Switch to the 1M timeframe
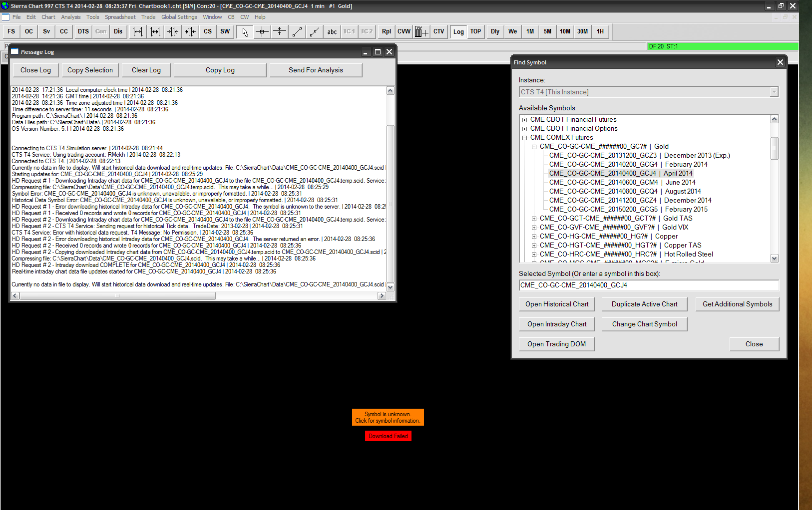The height and width of the screenshot is (510, 812). tap(530, 31)
